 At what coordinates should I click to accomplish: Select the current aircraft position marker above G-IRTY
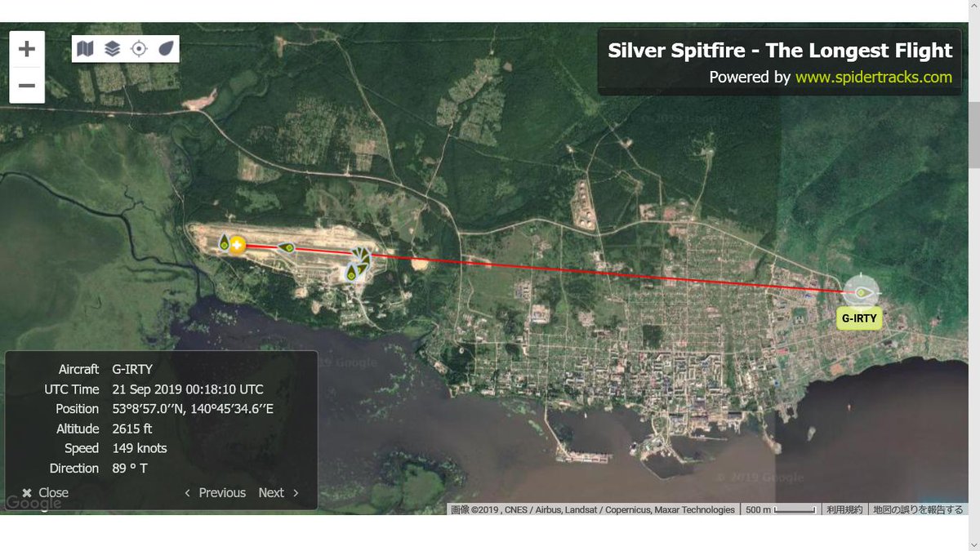(x=861, y=291)
